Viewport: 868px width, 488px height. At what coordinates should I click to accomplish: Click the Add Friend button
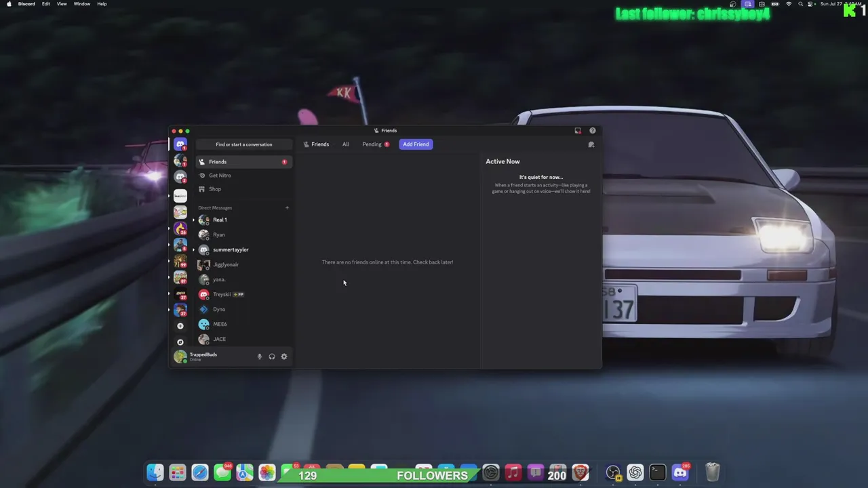(416, 144)
